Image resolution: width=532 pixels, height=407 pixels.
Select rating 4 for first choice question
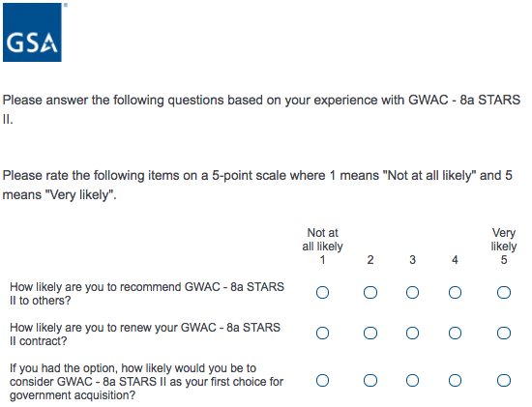click(x=455, y=381)
